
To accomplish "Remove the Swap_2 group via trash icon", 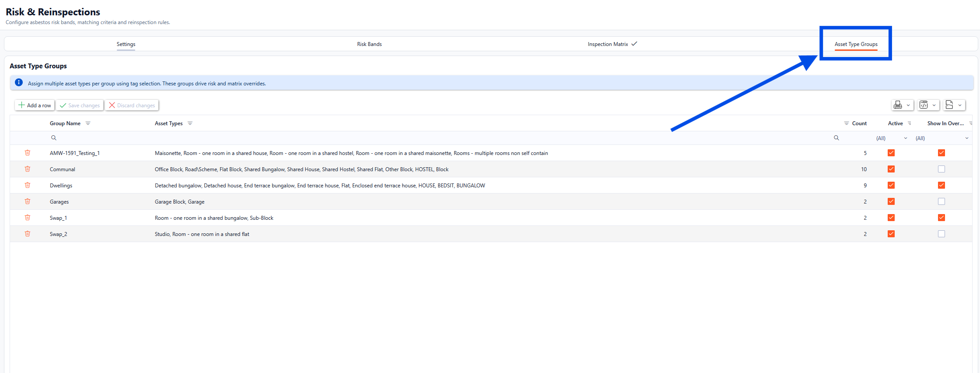I will [28, 234].
